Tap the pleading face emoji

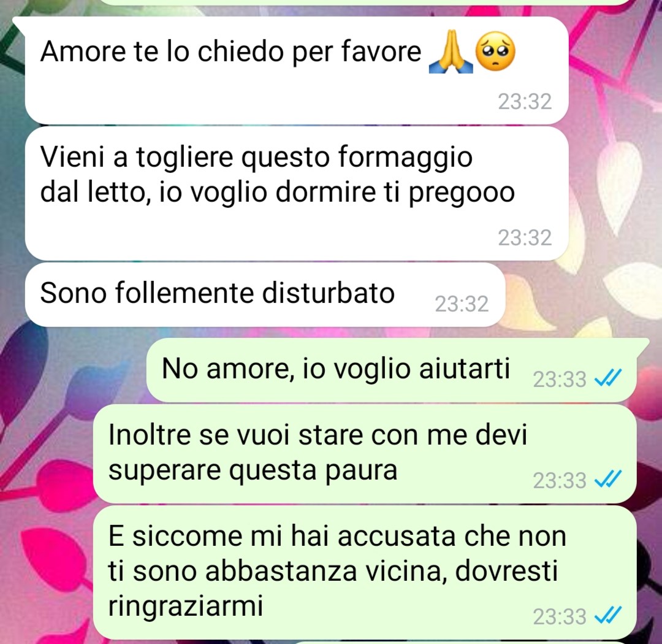click(x=496, y=52)
